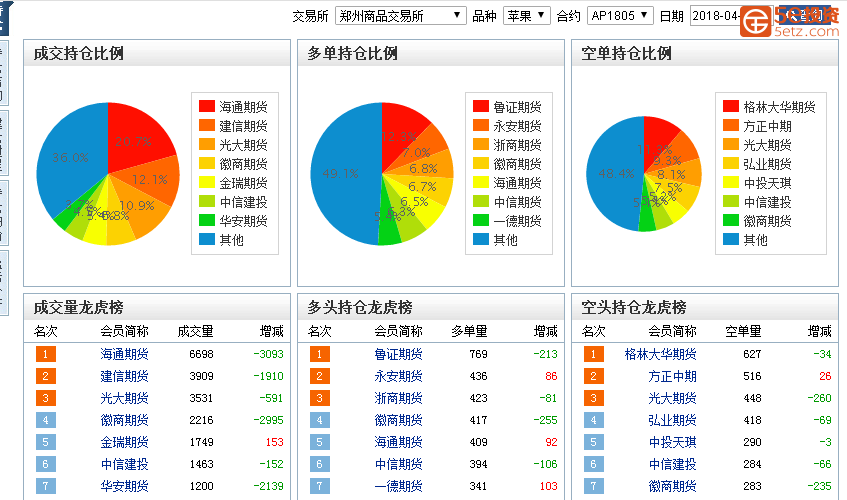Click rank badge 1 beside 海通期货 in 成交量龙虎榜
The width and height of the screenshot is (847, 500).
(45, 354)
